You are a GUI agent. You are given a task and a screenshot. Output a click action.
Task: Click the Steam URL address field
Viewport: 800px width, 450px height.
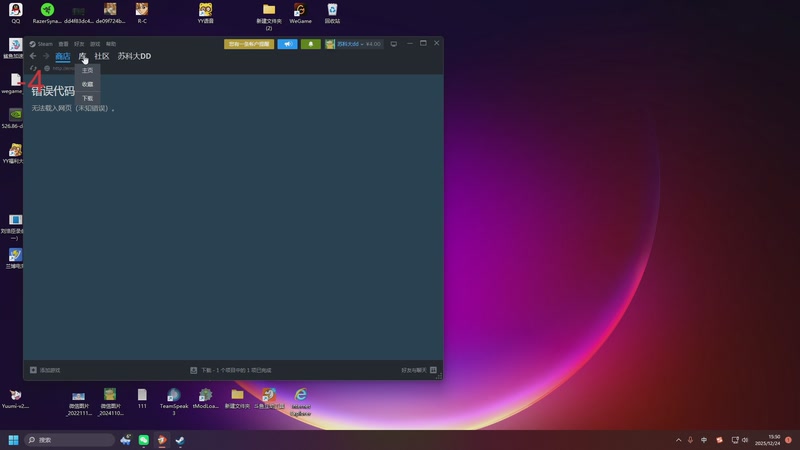pos(64,68)
